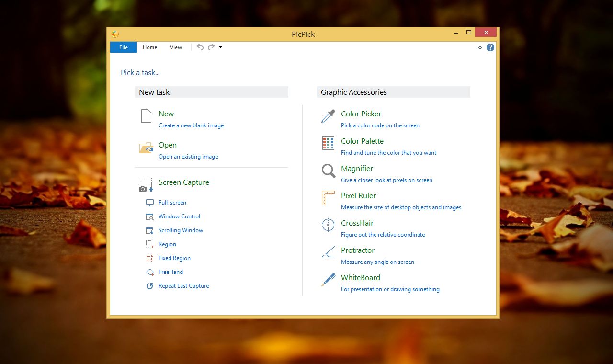Maximize the PicPick window

click(469, 33)
